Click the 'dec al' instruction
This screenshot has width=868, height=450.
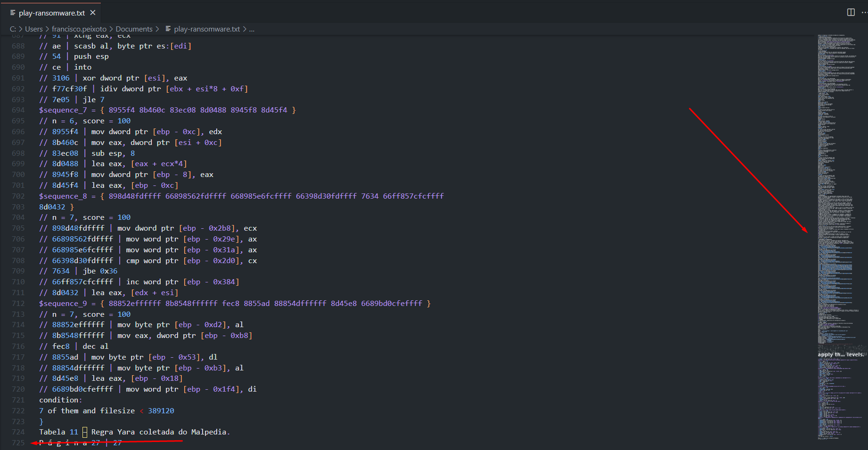coord(96,346)
